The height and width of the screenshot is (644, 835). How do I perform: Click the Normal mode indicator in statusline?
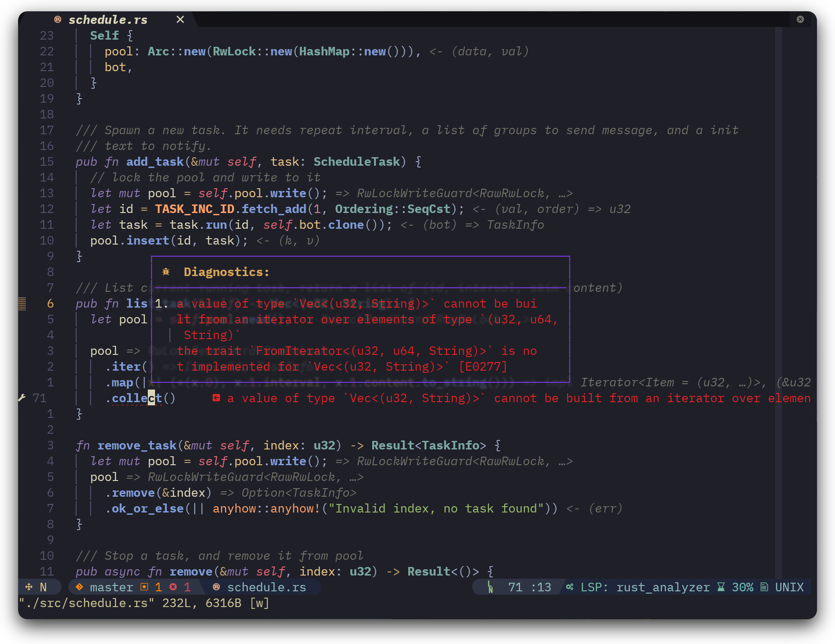(43, 587)
